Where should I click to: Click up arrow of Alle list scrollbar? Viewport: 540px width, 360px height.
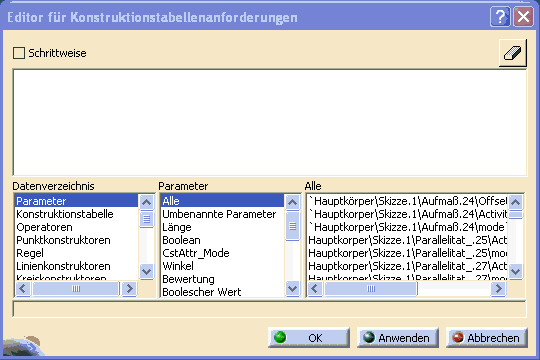tap(516, 202)
